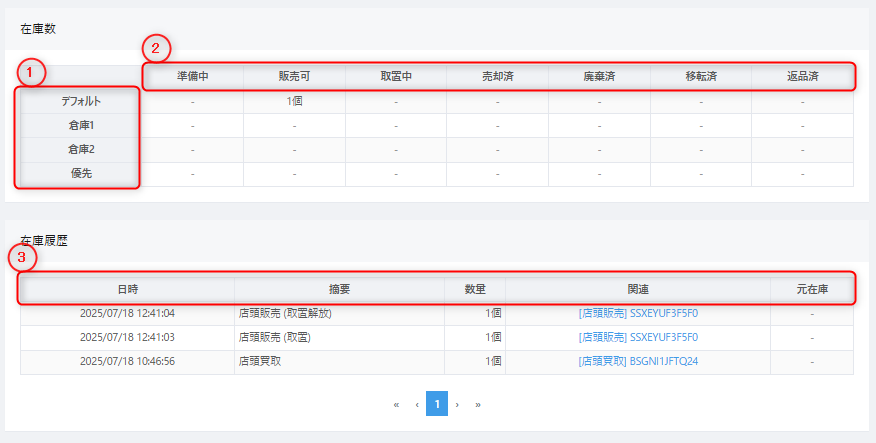Select page 1 in the pagination

tap(437, 404)
